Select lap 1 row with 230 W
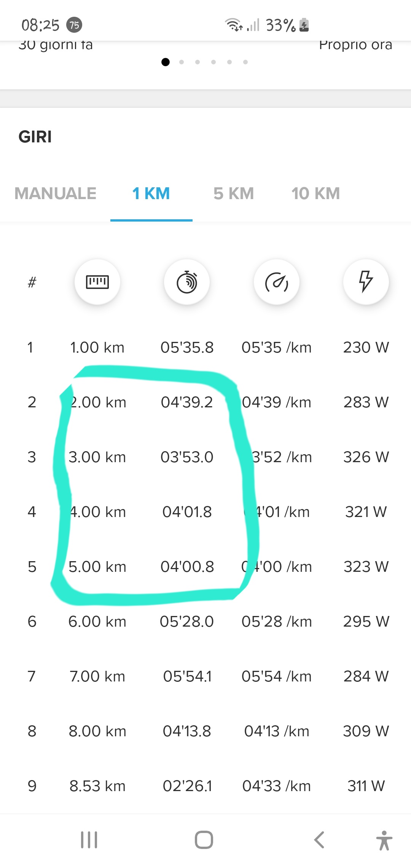 pos(205,348)
